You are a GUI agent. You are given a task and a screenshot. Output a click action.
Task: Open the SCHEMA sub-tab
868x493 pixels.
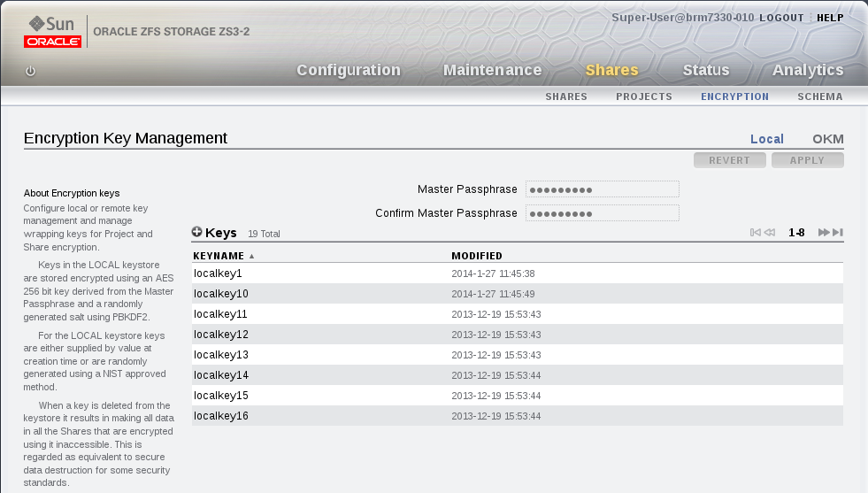pyautogui.click(x=820, y=96)
